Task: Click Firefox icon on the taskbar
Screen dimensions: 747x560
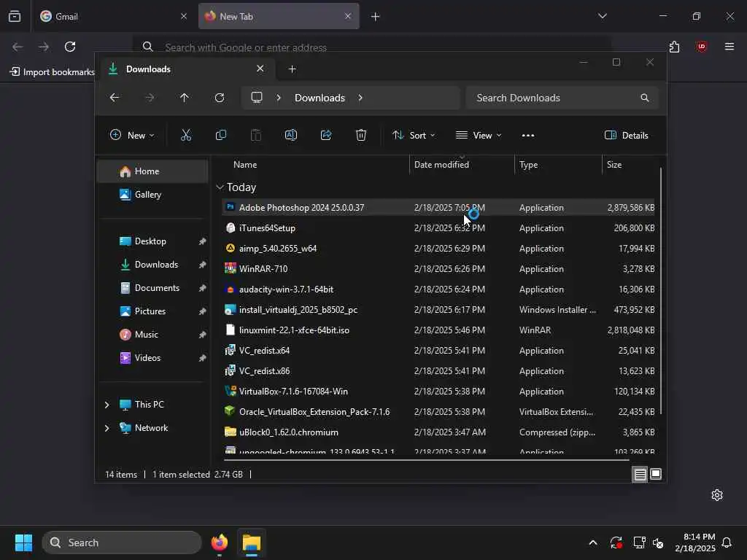Action: click(x=219, y=542)
